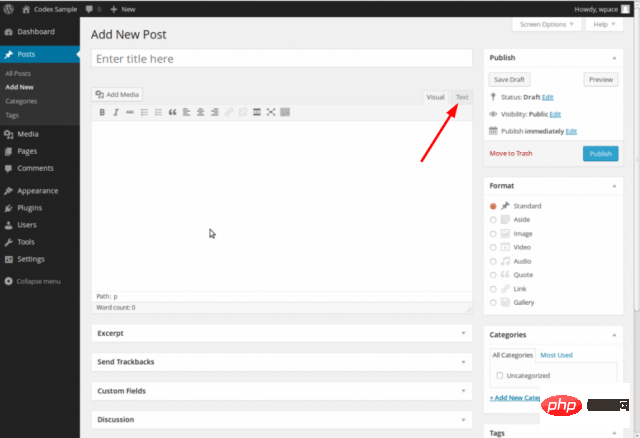The height and width of the screenshot is (438, 640).
Task: Click the Add Media button
Action: (x=117, y=95)
